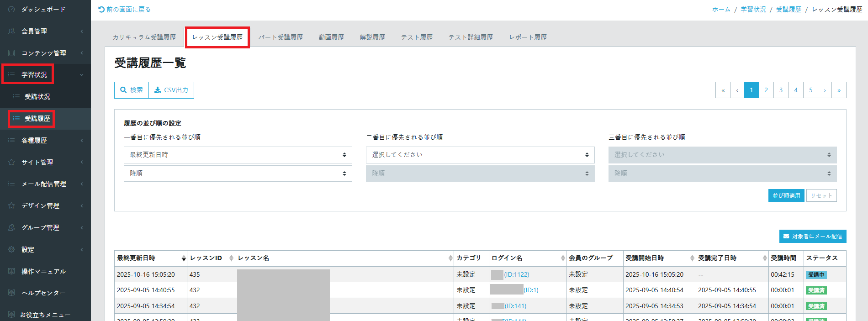Open the ID:1122 login name link
Screen dimensions: 868x321
point(516,274)
